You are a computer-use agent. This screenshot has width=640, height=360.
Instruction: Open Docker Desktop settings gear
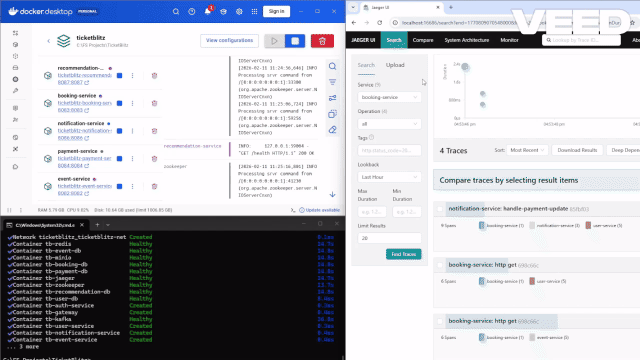point(239,11)
